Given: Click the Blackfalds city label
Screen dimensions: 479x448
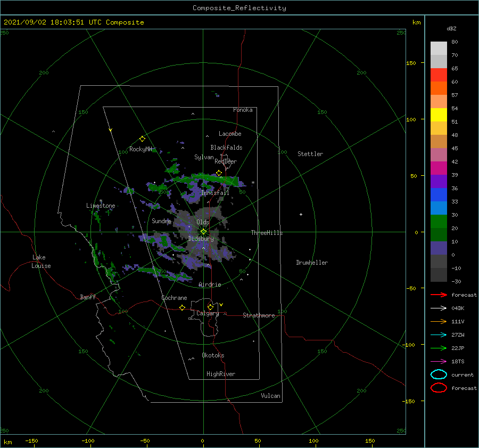Looking at the screenshot, I should click(x=226, y=148).
